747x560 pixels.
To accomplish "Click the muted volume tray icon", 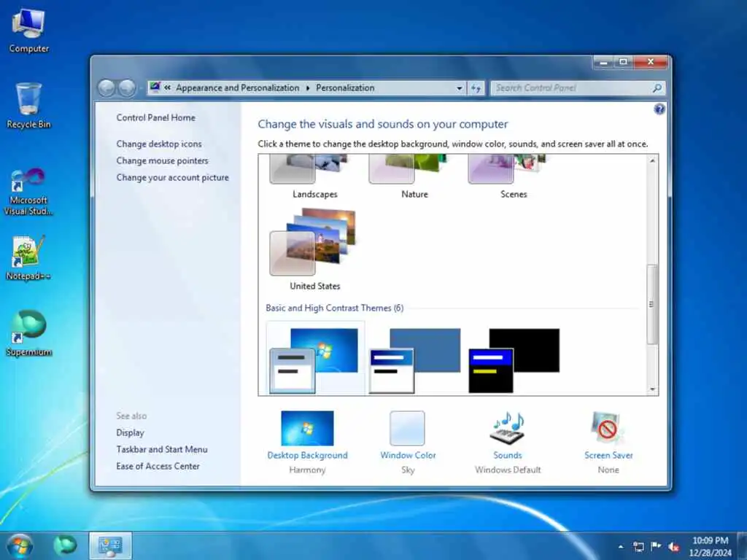I will pos(673,547).
